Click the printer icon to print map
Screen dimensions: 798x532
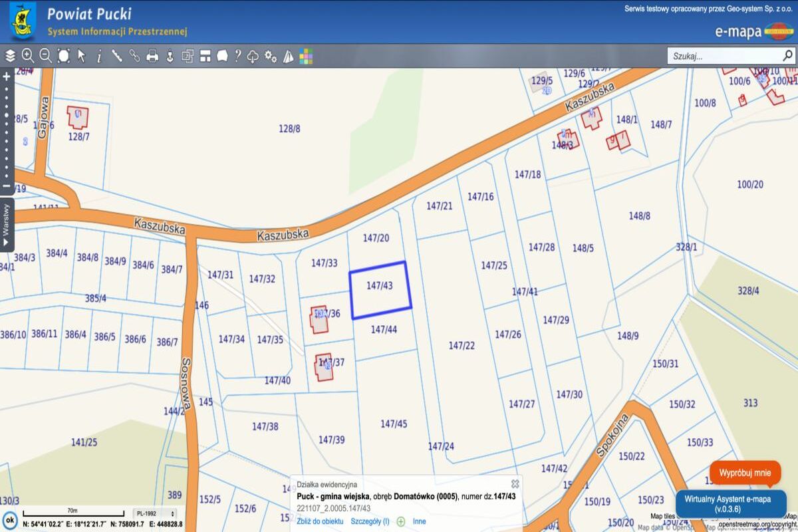[152, 56]
